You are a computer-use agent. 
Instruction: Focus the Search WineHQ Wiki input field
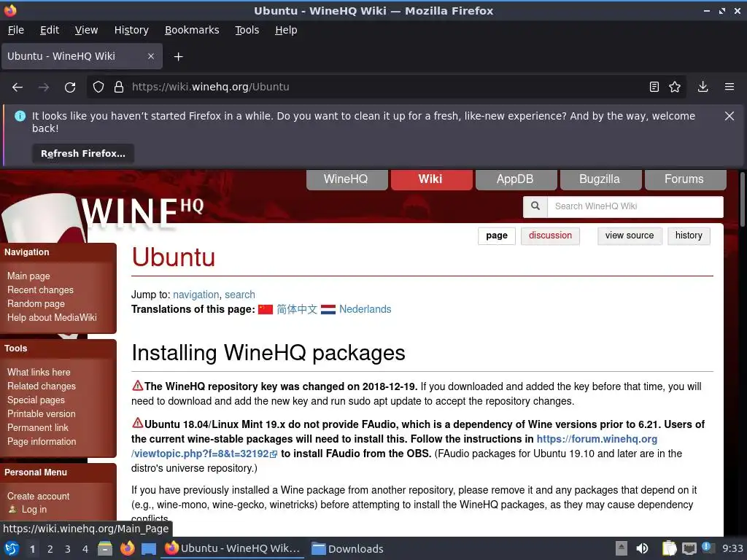635,206
